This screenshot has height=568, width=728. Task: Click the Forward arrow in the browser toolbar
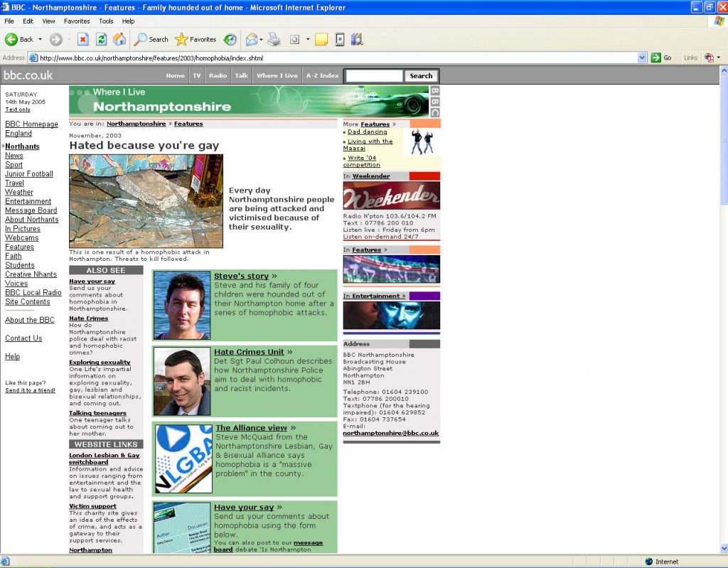tap(55, 40)
